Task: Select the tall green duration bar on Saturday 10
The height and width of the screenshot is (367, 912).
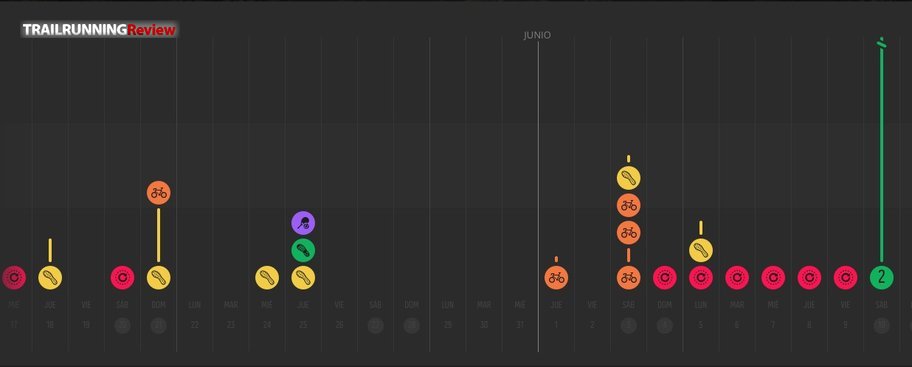Action: [881, 152]
